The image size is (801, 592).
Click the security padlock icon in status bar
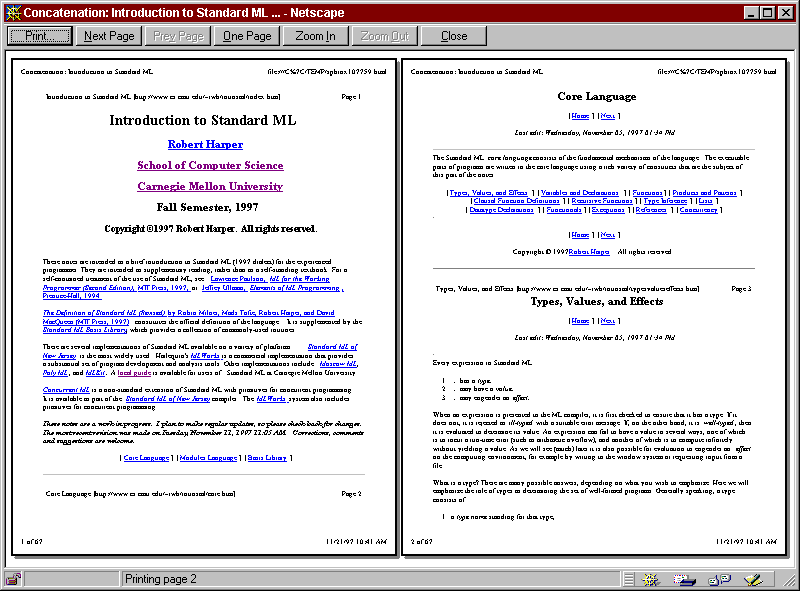[13, 579]
